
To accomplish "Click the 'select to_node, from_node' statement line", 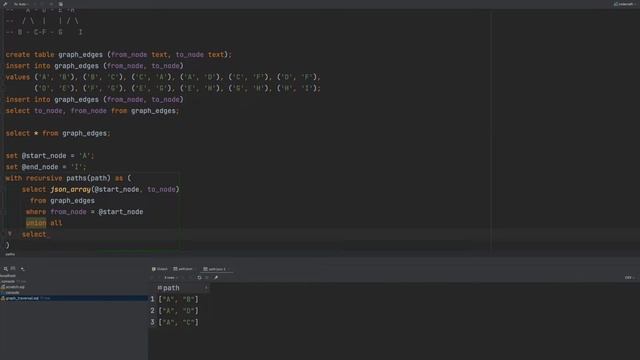I will coord(92,111).
